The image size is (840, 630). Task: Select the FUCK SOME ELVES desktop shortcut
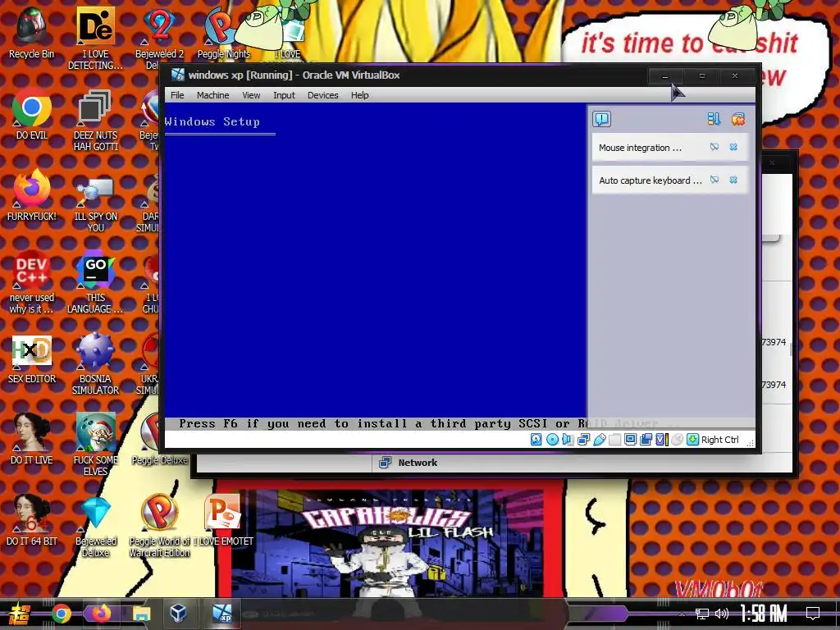pyautogui.click(x=95, y=445)
